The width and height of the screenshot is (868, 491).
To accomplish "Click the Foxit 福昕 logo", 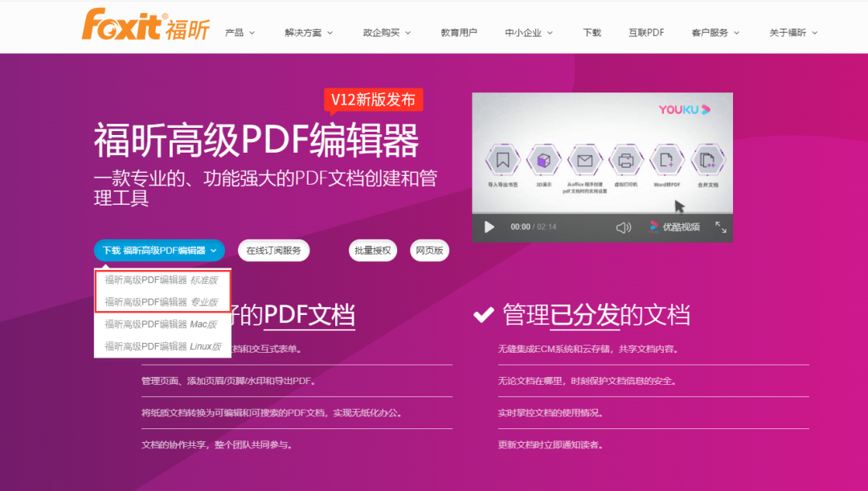I will tap(145, 24).
